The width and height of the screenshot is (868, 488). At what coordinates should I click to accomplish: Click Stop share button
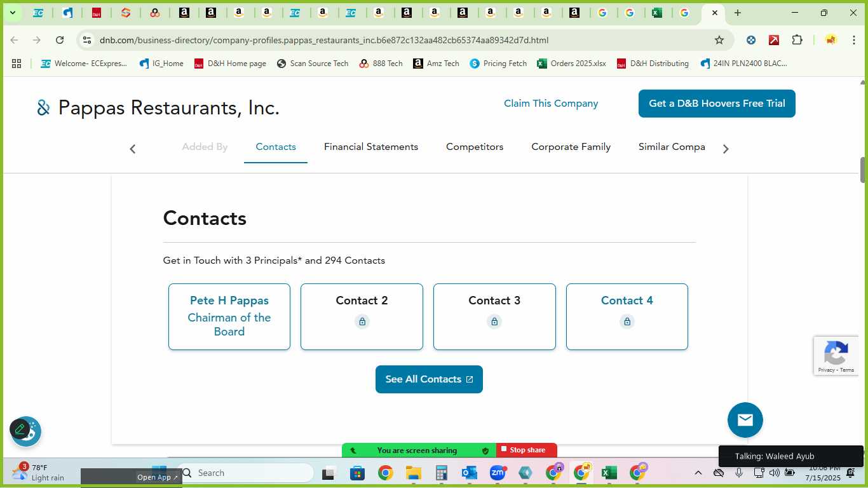point(527,450)
